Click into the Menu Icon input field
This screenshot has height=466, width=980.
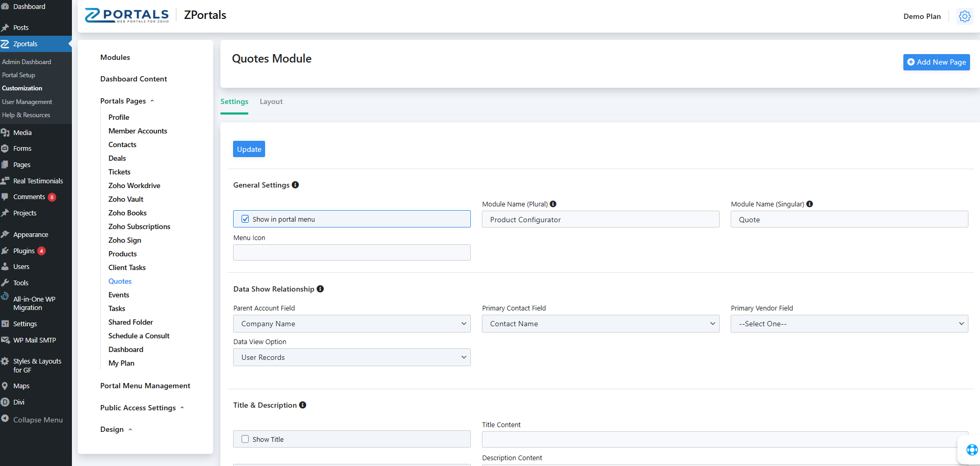pyautogui.click(x=352, y=253)
